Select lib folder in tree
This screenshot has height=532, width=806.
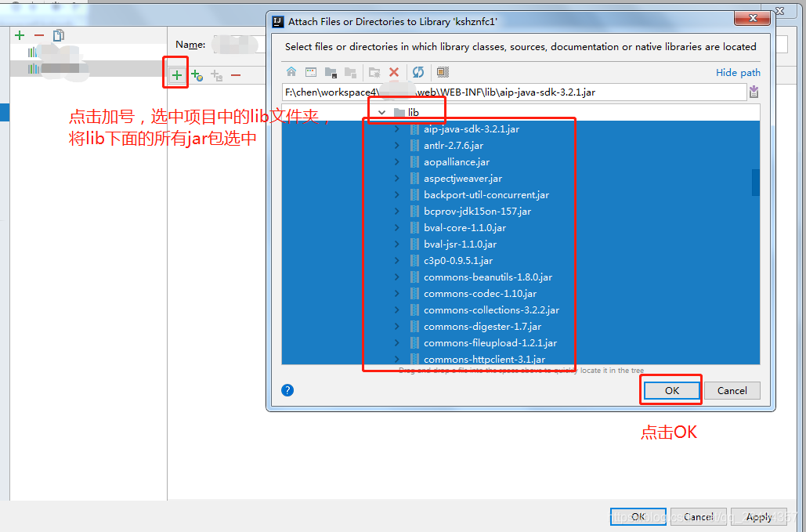pyautogui.click(x=406, y=112)
